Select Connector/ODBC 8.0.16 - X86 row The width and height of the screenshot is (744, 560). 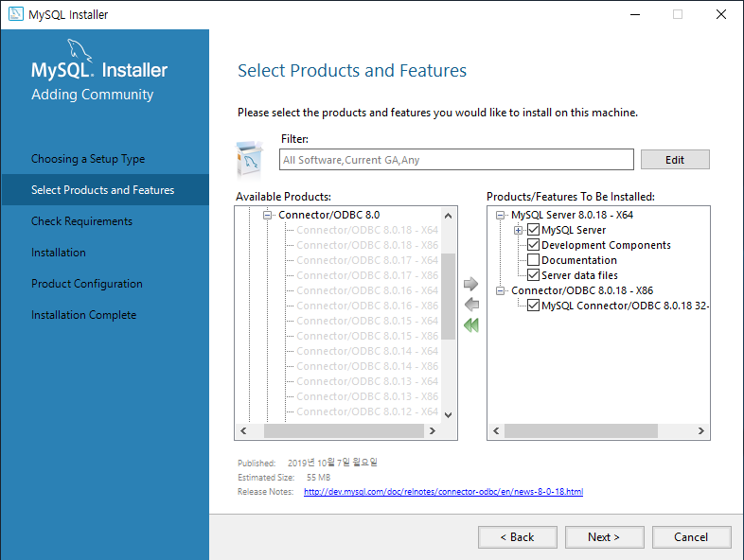(367, 306)
